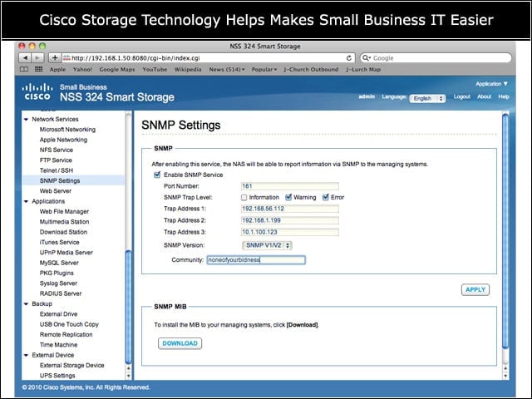Screen dimensions: 532x399
Task: Open the Language English dropdown
Action: (427, 98)
